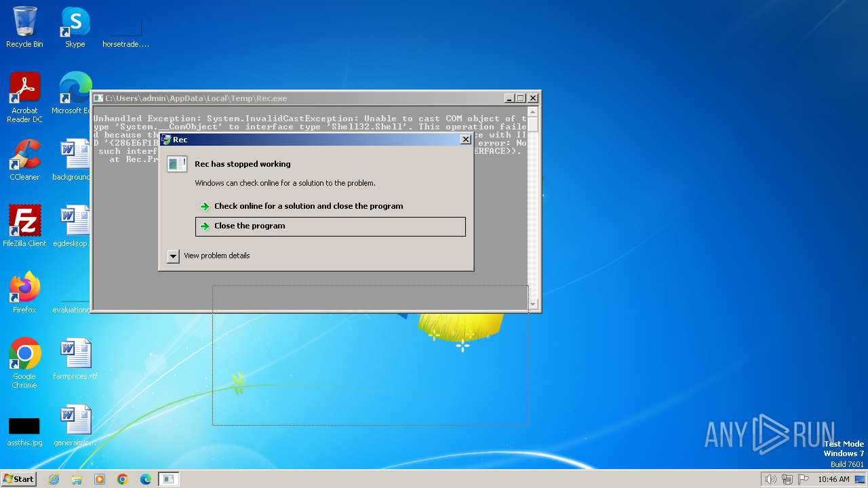Open Recycle Bin on desktop
The height and width of the screenshot is (488, 868).
click(24, 27)
